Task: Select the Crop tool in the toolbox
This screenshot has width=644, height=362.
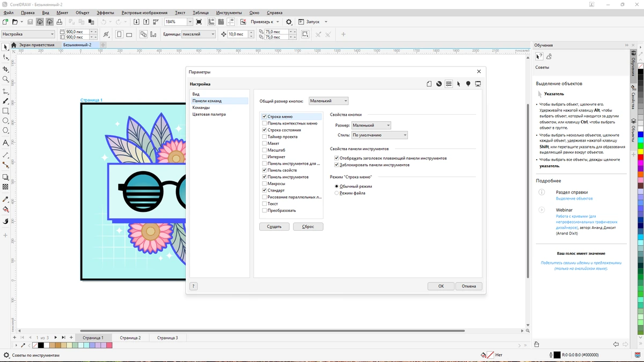Action: [x=5, y=69]
